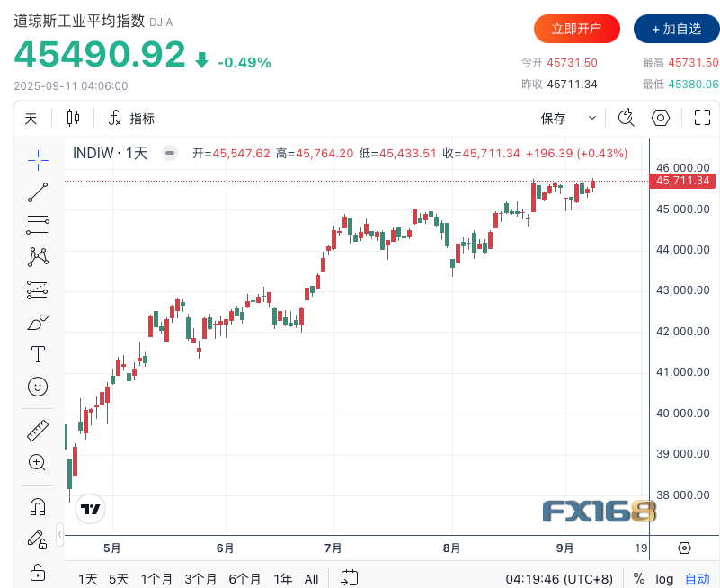
Task: Expand the 保存 dropdown arrow
Action: click(x=591, y=118)
